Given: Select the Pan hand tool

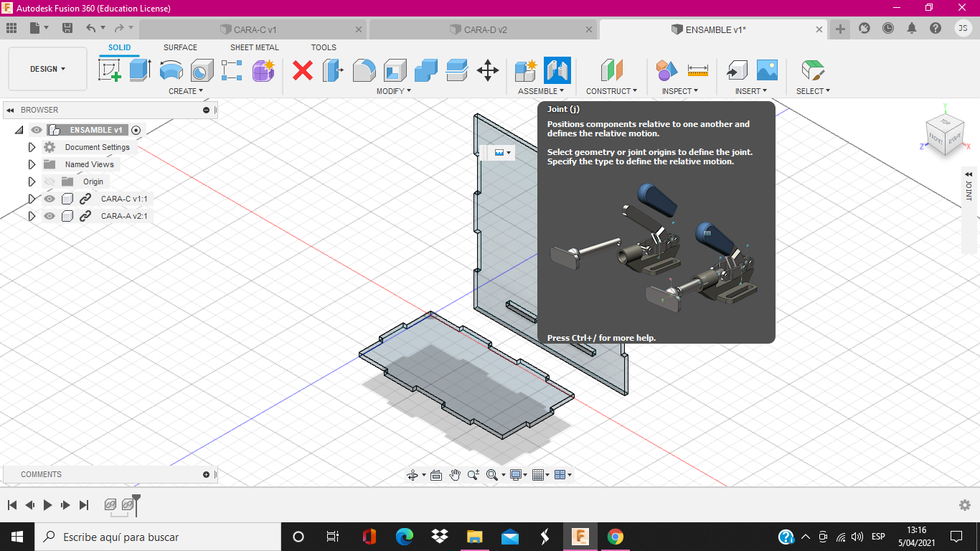Looking at the screenshot, I should pos(455,474).
